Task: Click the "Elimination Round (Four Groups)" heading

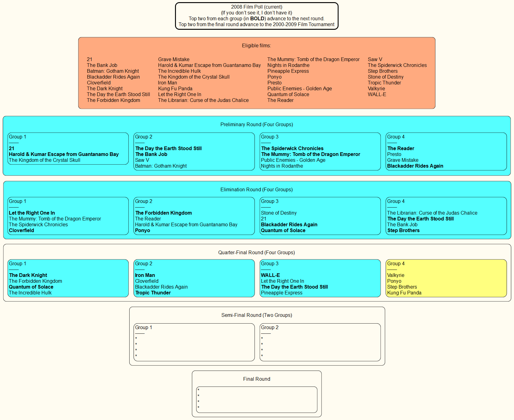Action: pos(256,190)
